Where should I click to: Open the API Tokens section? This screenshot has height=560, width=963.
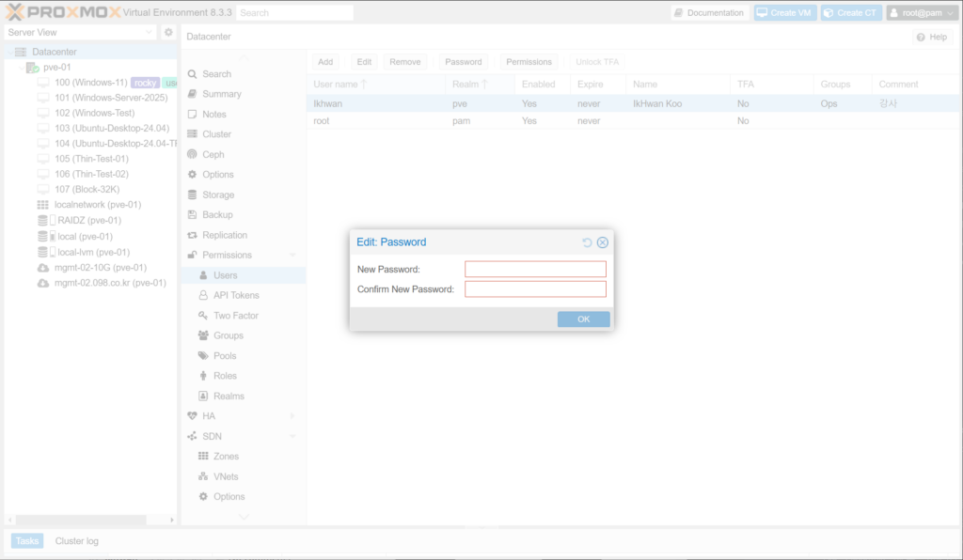point(235,295)
